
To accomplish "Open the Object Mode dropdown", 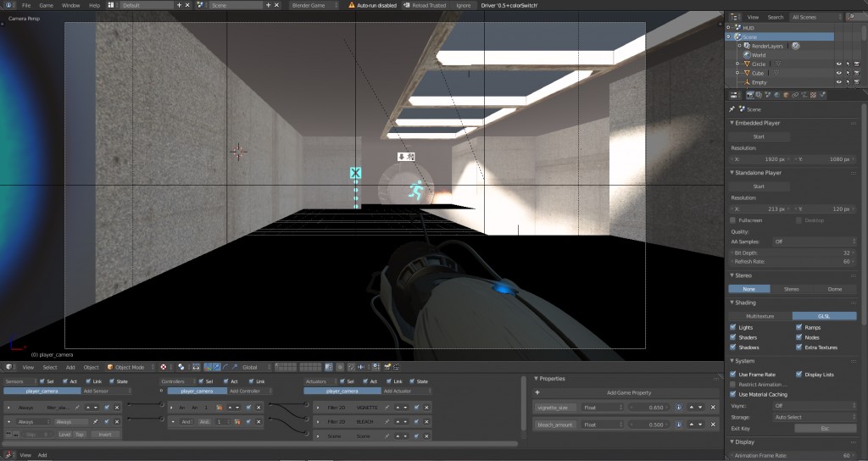I will 129,367.
